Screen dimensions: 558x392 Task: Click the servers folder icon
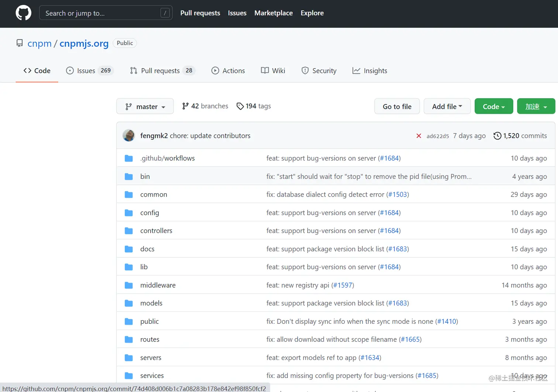click(129, 358)
